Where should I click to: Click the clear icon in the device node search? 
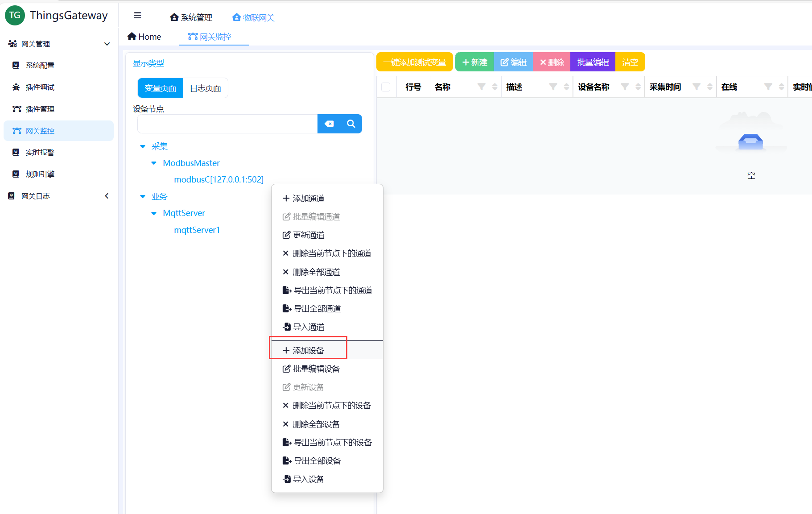(x=329, y=124)
